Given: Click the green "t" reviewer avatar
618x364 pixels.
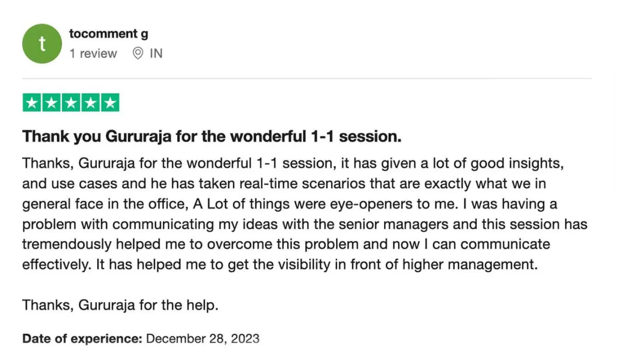Looking at the screenshot, I should [42, 44].
